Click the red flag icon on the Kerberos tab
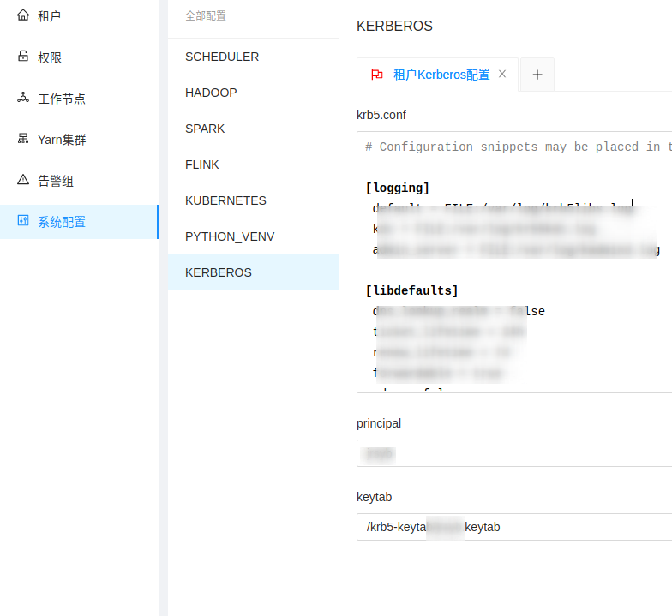 [x=377, y=75]
